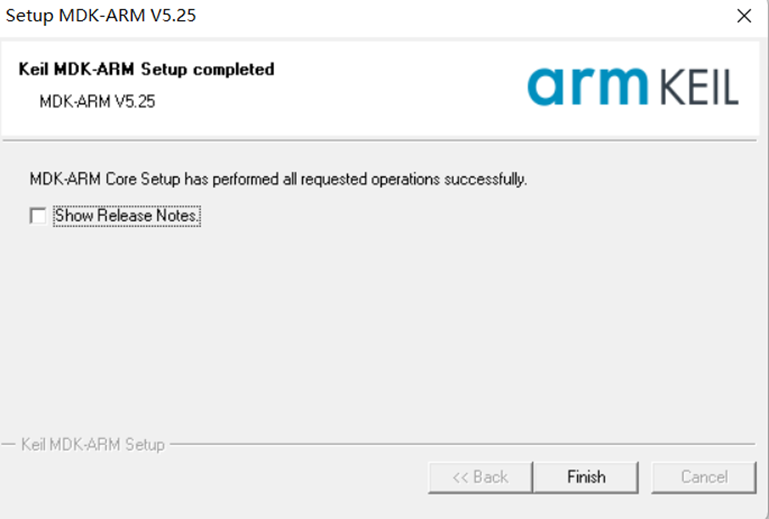Click the setup success message text
The width and height of the screenshot is (769, 519).
click(x=278, y=180)
